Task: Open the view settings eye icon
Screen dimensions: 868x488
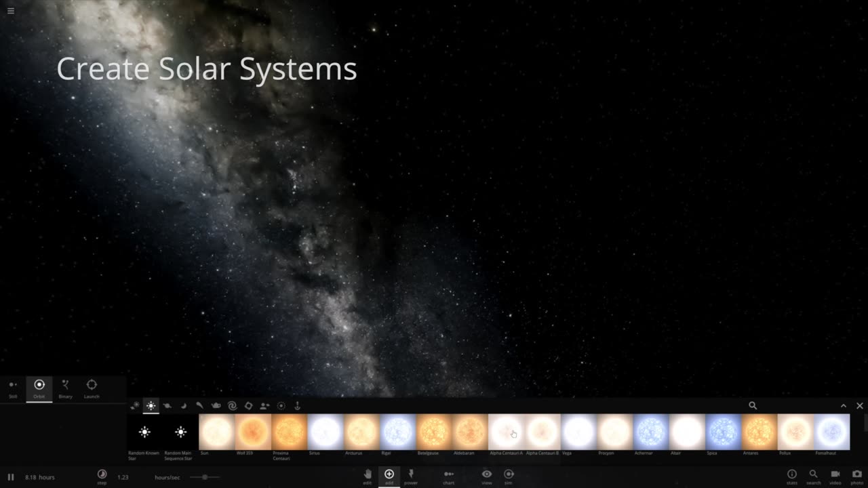Action: (487, 476)
